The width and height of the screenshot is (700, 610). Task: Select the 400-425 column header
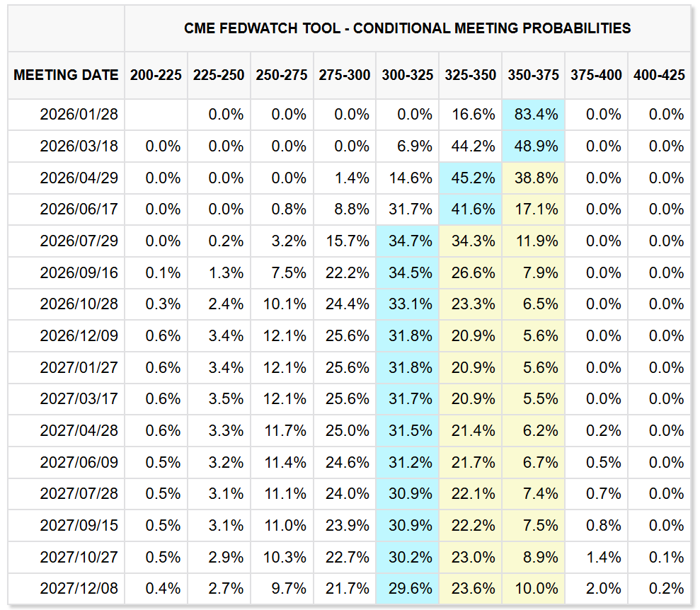[659, 75]
